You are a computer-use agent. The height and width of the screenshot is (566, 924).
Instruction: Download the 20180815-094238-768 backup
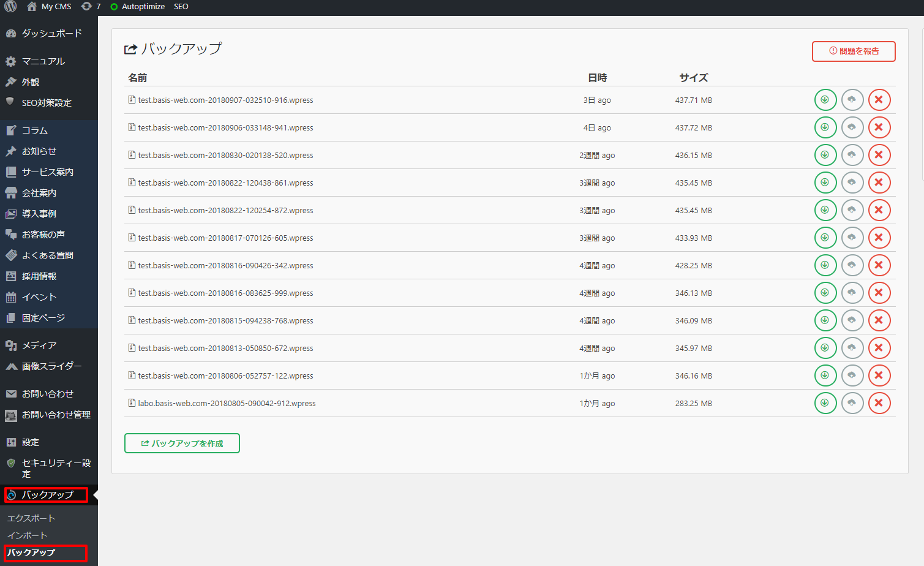(x=825, y=320)
